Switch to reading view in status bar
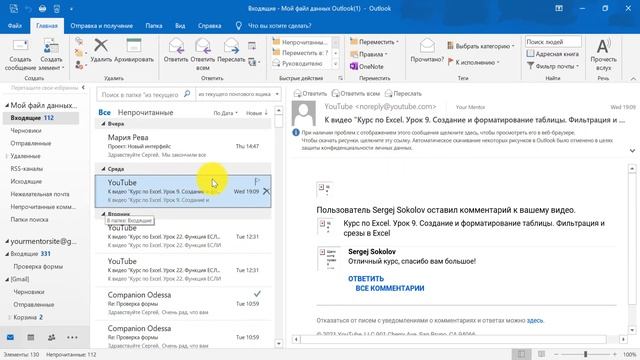The width and height of the screenshot is (640, 360). [x=541, y=354]
